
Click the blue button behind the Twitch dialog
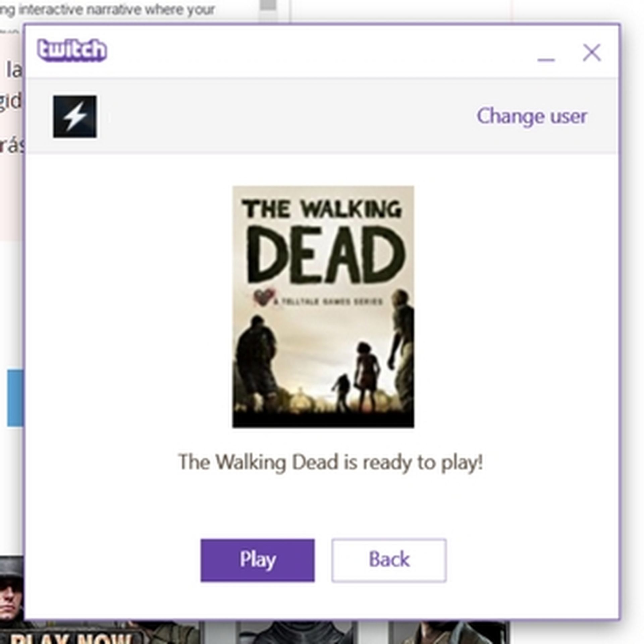click(x=15, y=398)
